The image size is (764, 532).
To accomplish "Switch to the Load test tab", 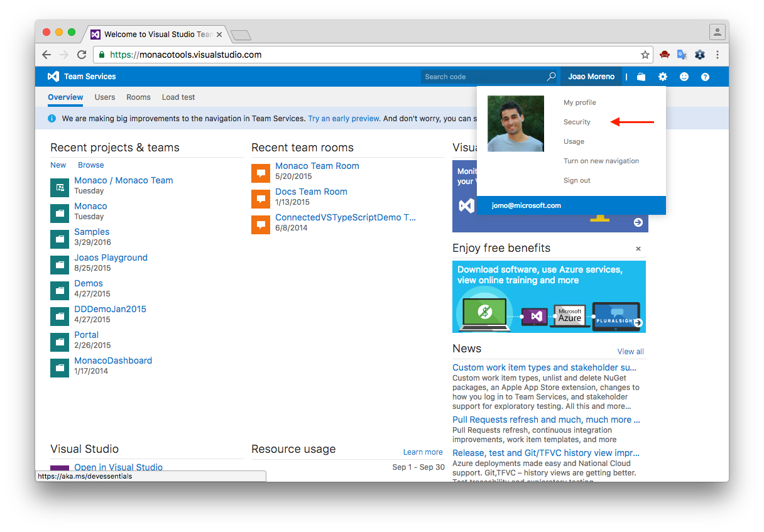I will [178, 97].
